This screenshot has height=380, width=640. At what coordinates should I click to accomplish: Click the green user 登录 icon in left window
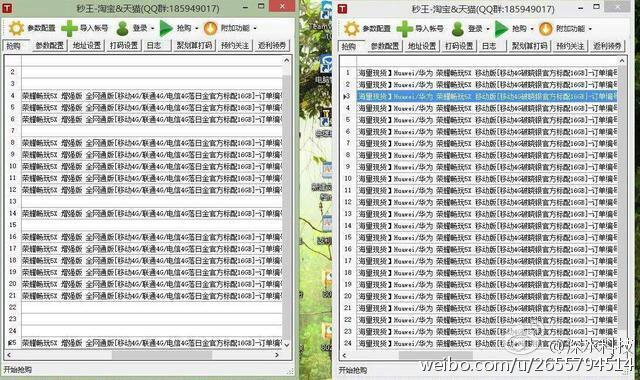pyautogui.click(x=122, y=28)
